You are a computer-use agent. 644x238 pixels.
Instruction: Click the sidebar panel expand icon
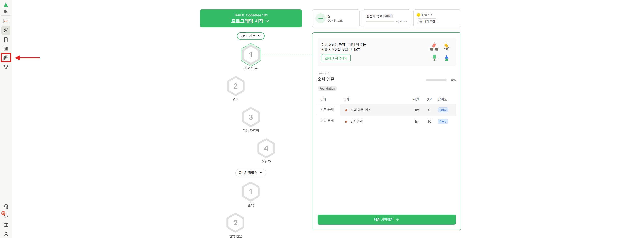click(6, 11)
